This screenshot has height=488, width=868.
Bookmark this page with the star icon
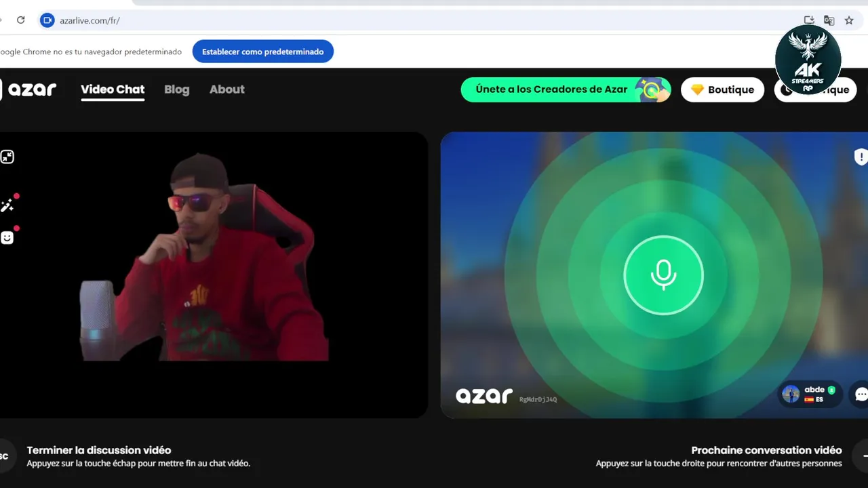(x=849, y=20)
